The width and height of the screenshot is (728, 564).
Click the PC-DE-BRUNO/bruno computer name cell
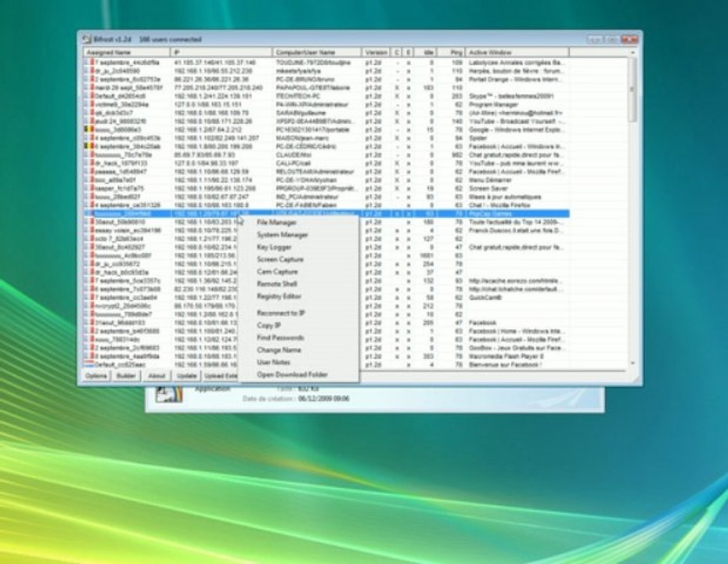tap(305, 79)
